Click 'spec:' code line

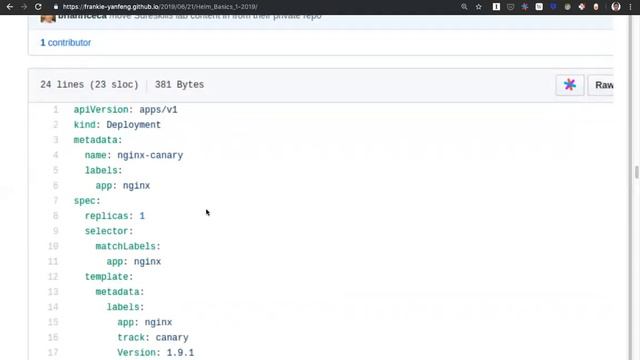(87, 201)
